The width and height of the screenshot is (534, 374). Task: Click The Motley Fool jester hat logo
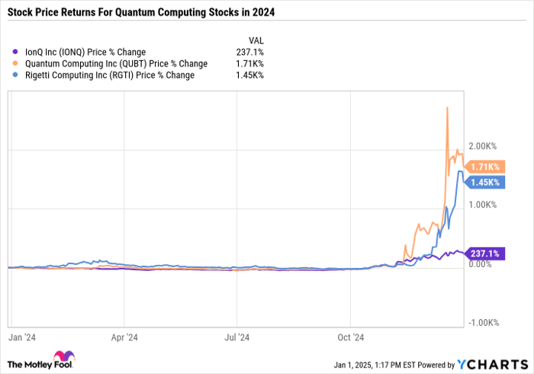[x=64, y=356]
